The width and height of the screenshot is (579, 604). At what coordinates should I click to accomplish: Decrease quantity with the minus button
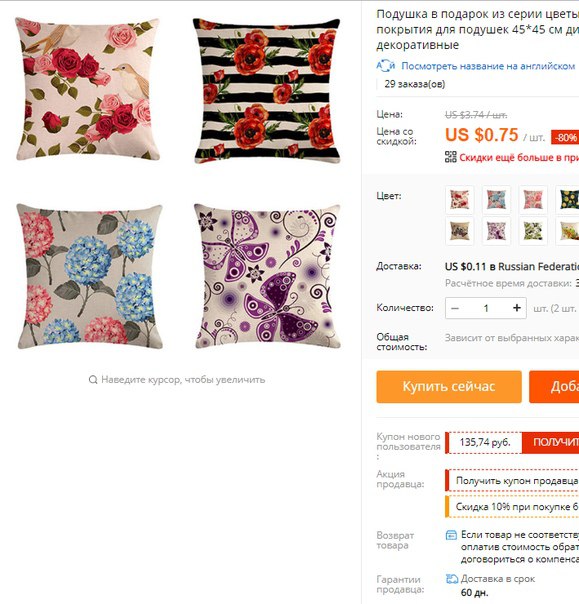[x=455, y=308]
